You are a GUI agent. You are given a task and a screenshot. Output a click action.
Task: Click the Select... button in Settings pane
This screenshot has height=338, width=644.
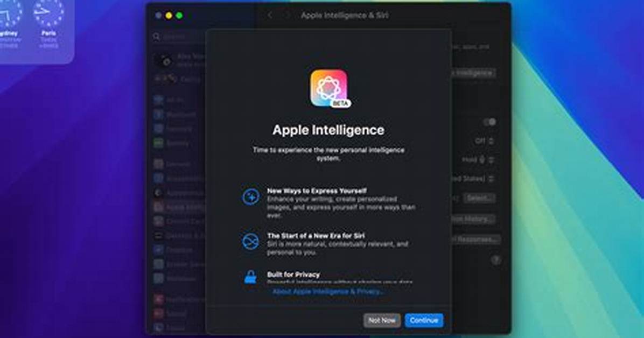[x=479, y=198]
